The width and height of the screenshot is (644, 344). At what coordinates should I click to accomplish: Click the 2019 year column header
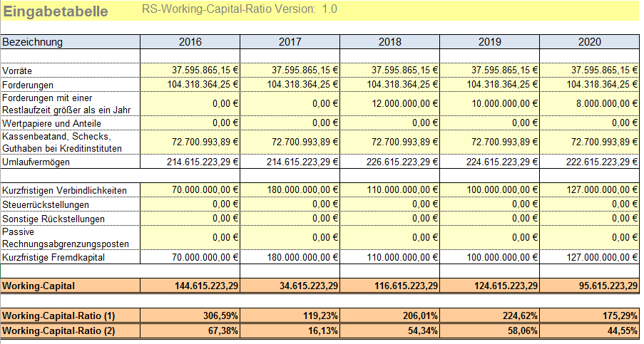point(489,42)
